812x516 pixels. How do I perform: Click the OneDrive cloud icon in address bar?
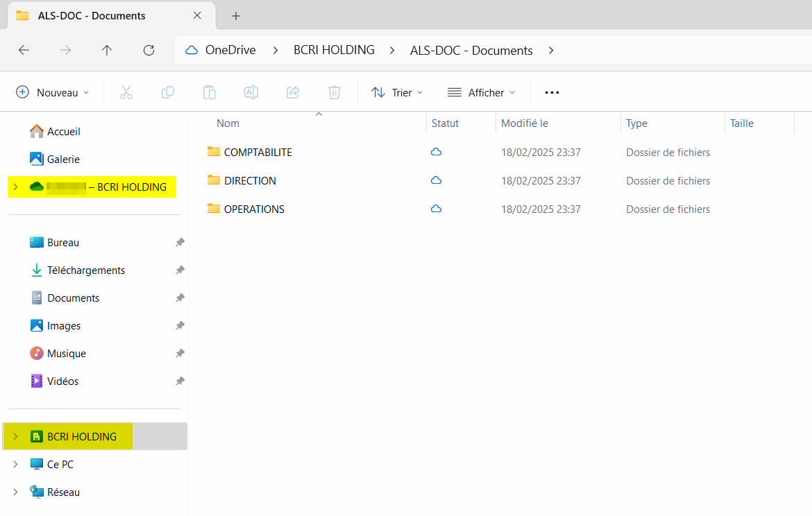click(x=192, y=50)
